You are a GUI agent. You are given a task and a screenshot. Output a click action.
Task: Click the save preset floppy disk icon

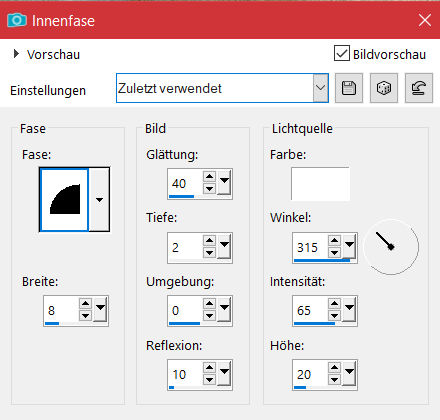click(x=349, y=88)
